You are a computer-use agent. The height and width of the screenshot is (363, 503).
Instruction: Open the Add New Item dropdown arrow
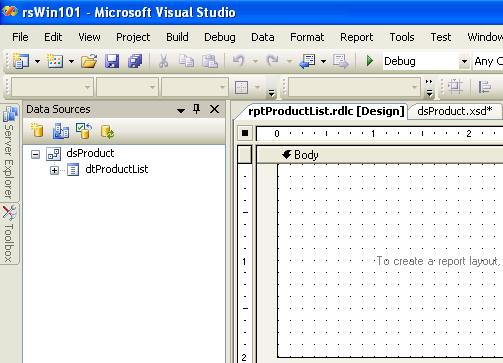[71, 61]
